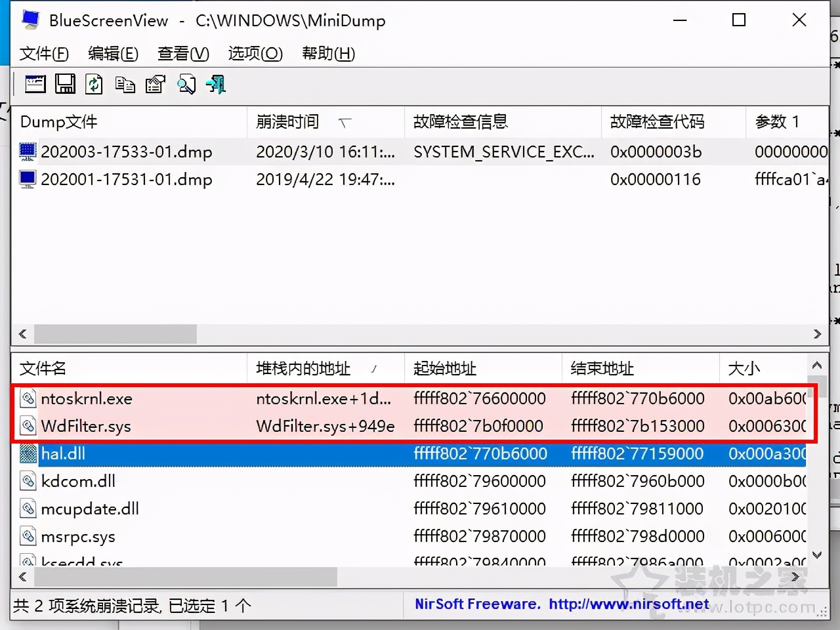The width and height of the screenshot is (840, 630).
Task: Exit BlueScreenView using the door toolbar icon
Action: [x=215, y=84]
